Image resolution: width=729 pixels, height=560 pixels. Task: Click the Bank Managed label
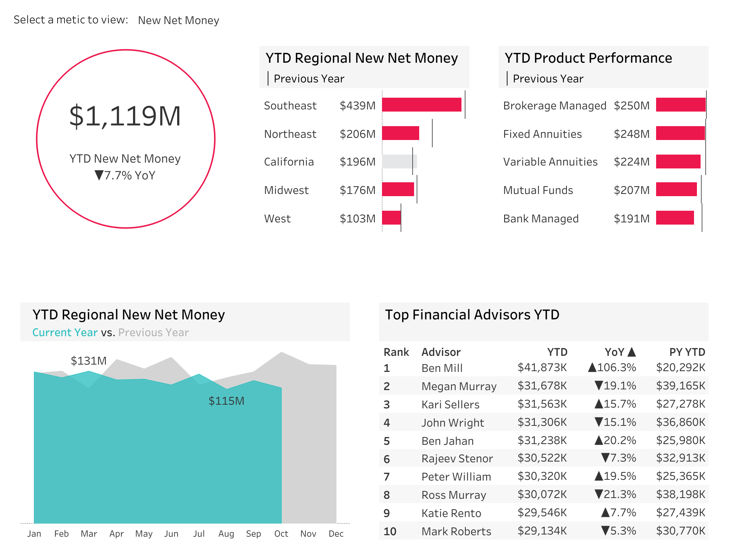541,219
